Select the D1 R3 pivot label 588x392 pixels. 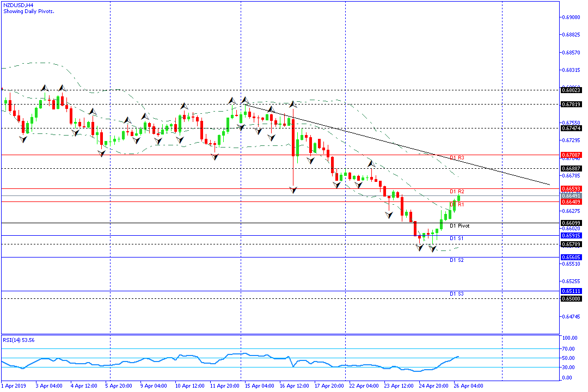(x=457, y=158)
